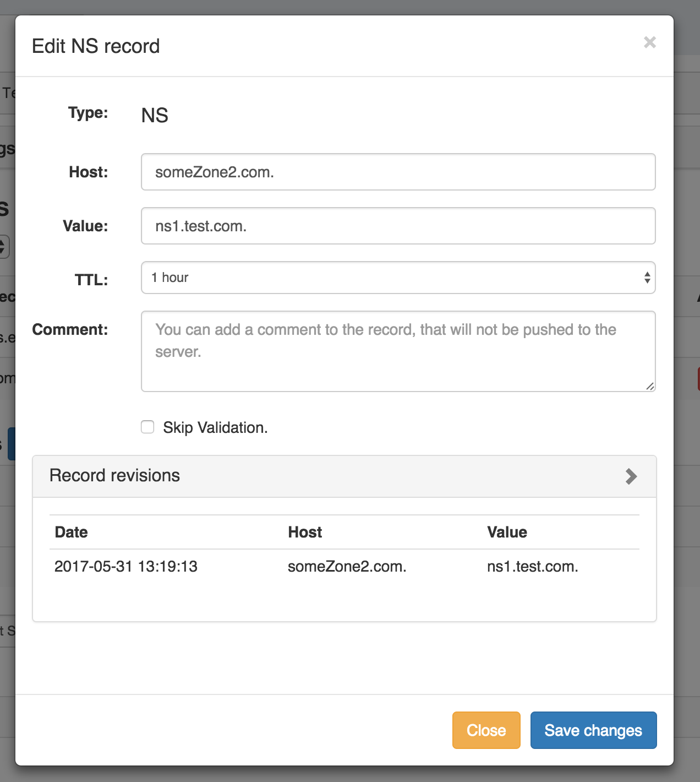This screenshot has height=782, width=700.
Task: Open the TTL dropdown showing 1 hour
Action: 398,278
